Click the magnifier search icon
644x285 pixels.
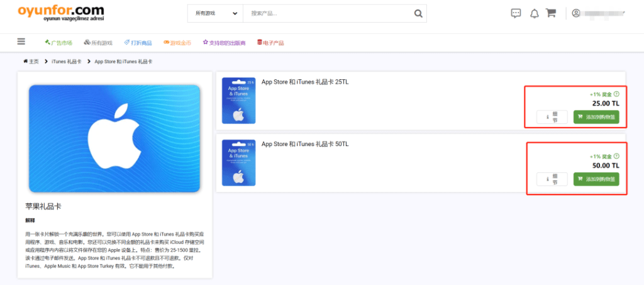click(x=418, y=14)
